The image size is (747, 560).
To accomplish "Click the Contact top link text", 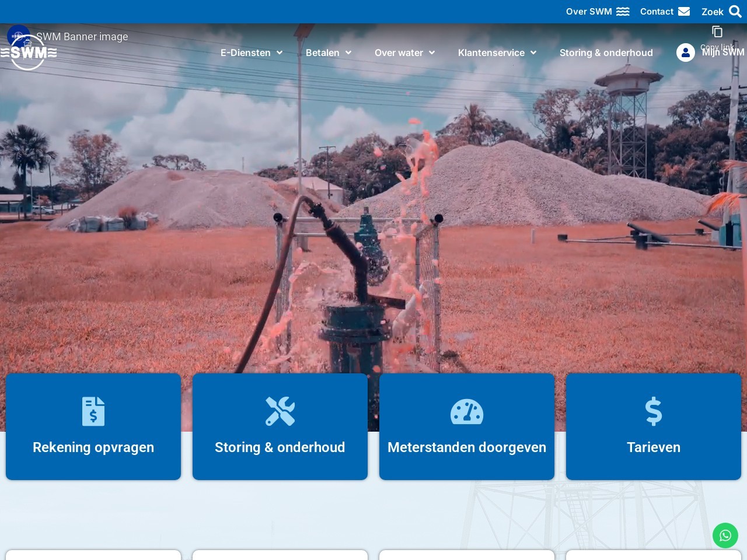I will (x=657, y=12).
